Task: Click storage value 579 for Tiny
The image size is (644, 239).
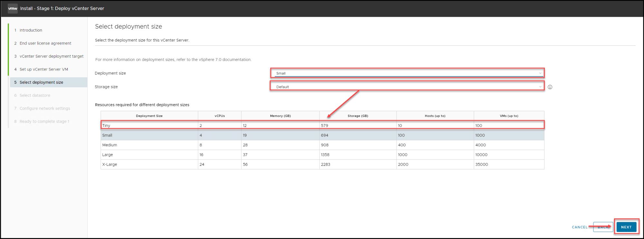Action: [x=324, y=126]
